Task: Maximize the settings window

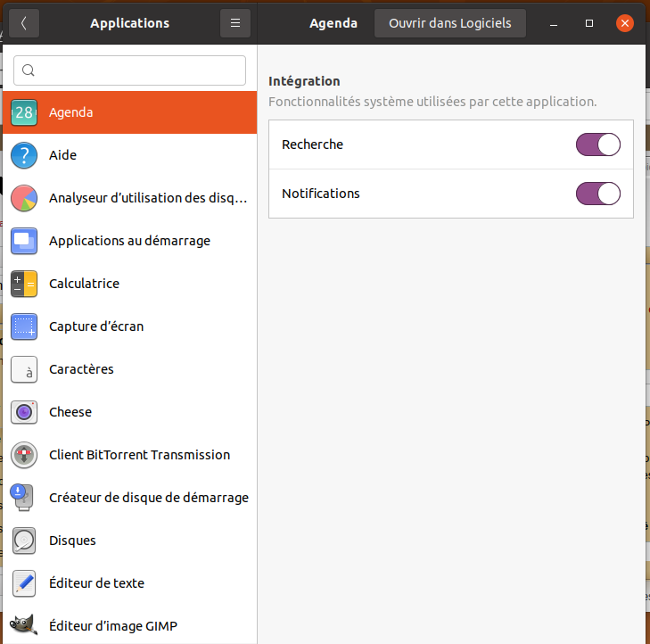Action: click(589, 23)
